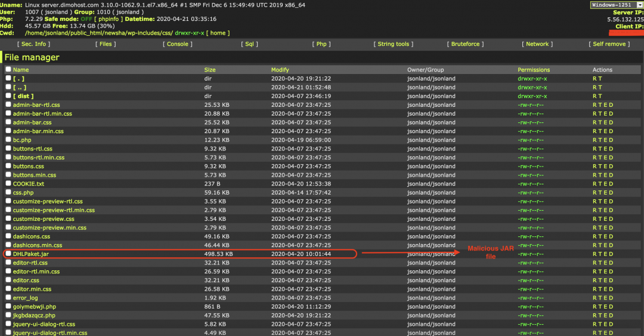Select the COOKIE.txt file checkbox

8,184
